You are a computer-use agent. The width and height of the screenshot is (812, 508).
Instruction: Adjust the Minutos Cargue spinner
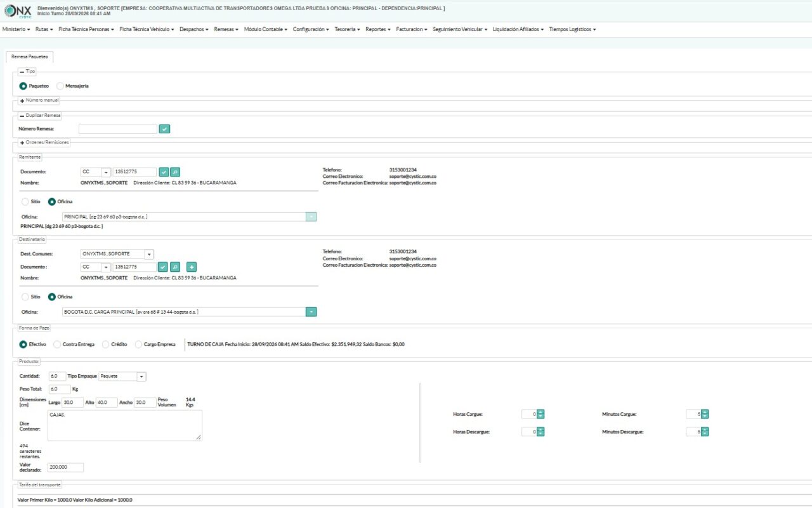click(x=705, y=414)
